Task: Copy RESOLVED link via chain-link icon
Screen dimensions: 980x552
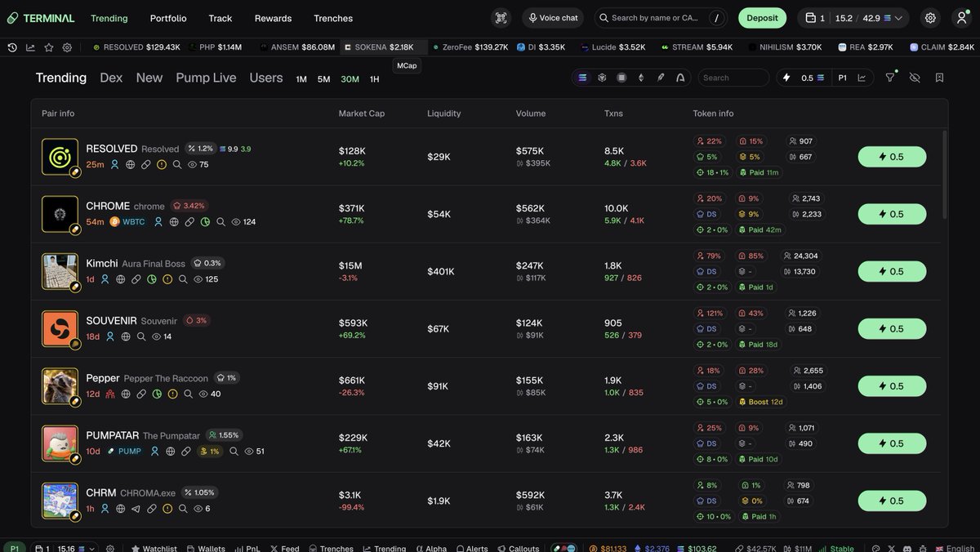Action: click(x=145, y=164)
